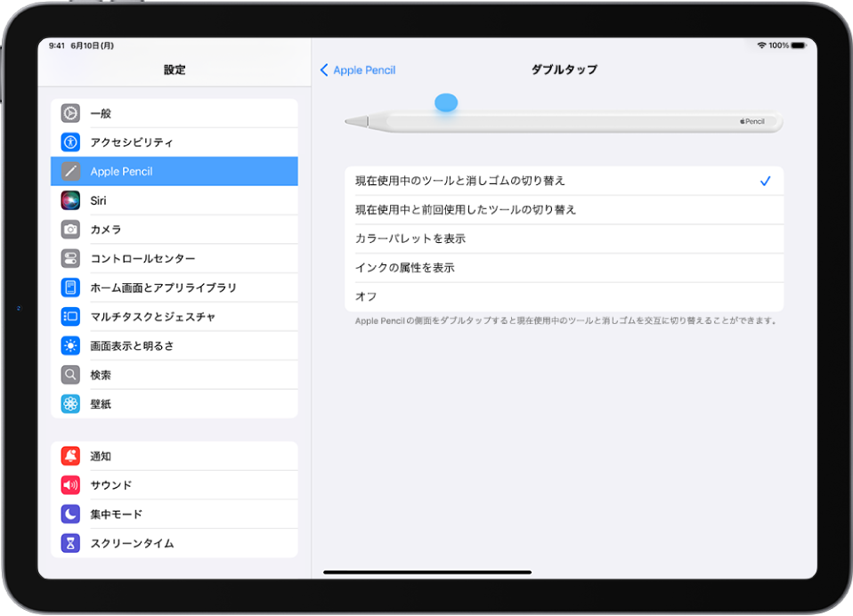This screenshot has width=853, height=616.
Task: Tap the Apple Pencil illustration body
Action: click(564, 122)
